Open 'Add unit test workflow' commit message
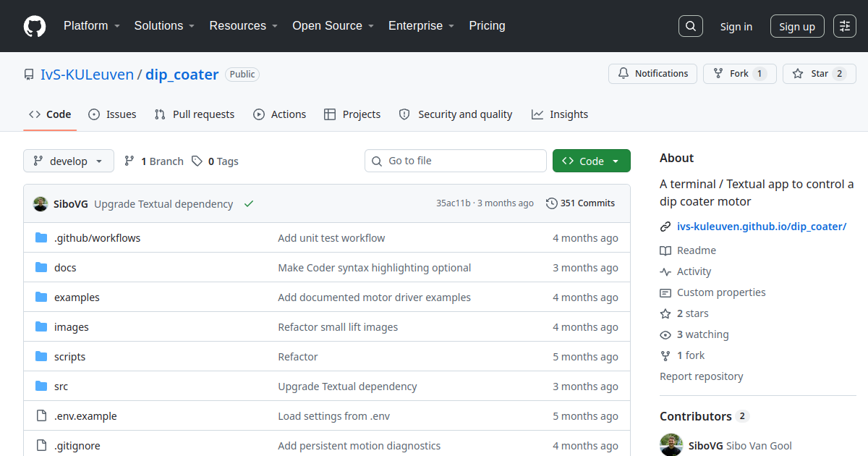Image resolution: width=868 pixels, height=456 pixels. [x=331, y=238]
